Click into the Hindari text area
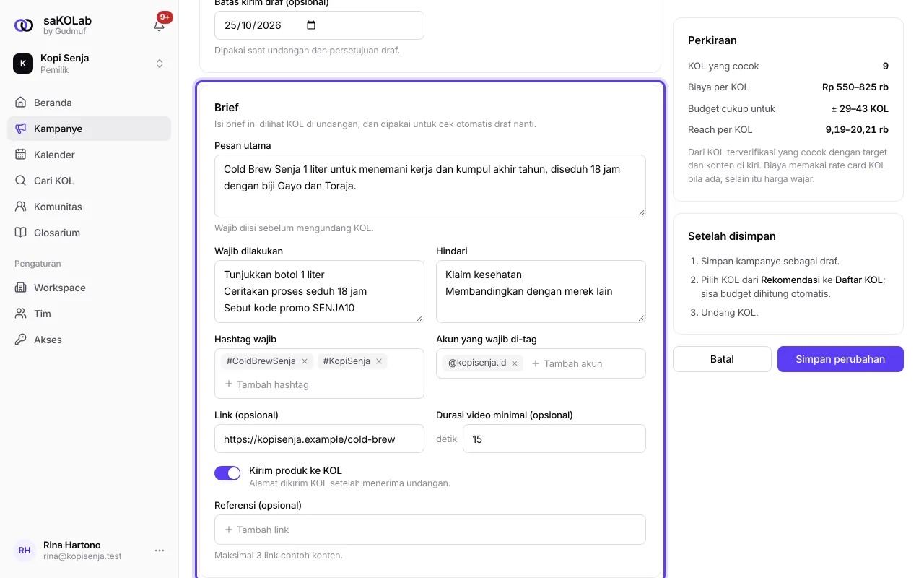 541,291
